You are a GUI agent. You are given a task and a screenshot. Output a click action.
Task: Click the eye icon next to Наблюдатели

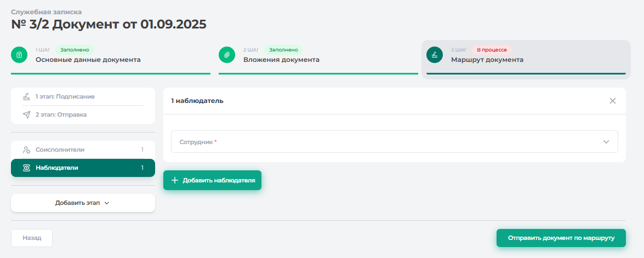click(x=26, y=168)
